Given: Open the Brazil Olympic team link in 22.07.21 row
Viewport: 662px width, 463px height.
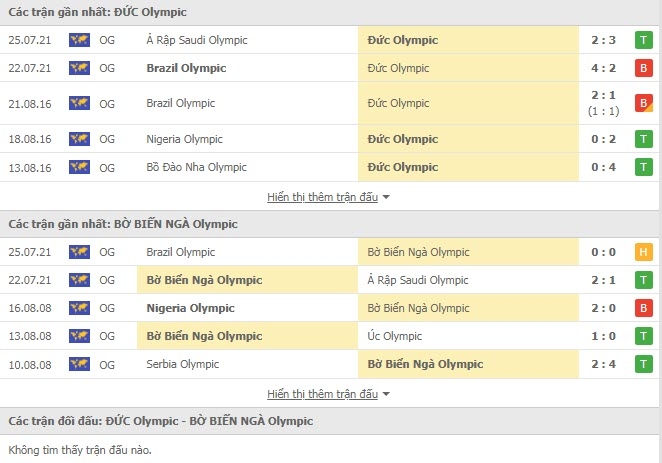Looking at the screenshot, I should 186,68.
